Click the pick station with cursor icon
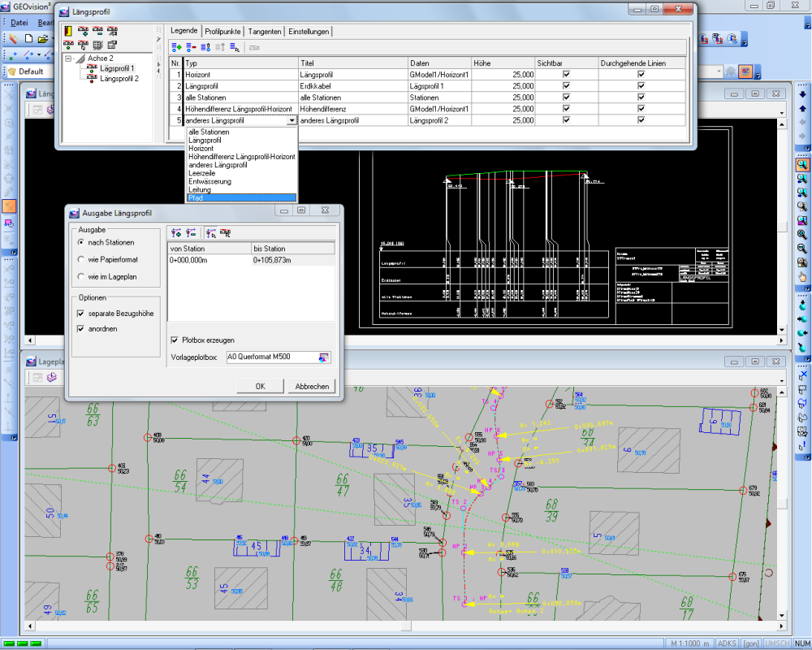 [211, 232]
